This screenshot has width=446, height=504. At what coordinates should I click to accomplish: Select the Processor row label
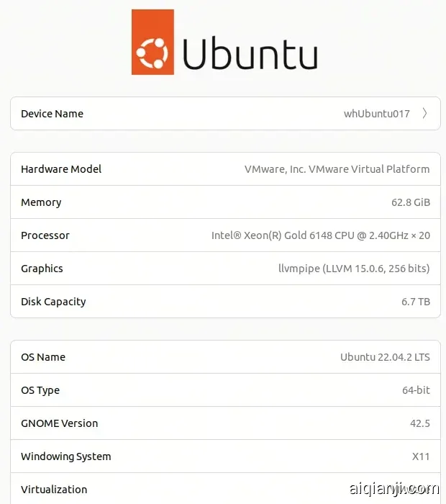(45, 235)
